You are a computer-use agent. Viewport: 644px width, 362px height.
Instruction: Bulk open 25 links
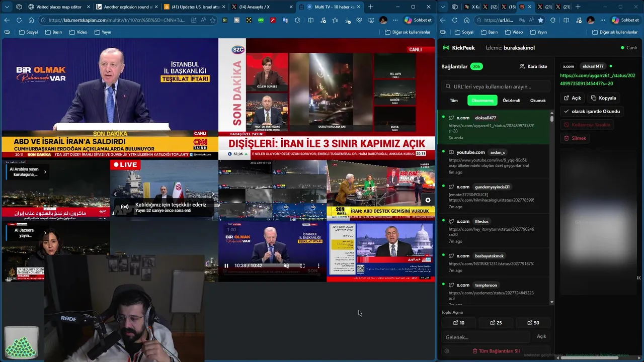(496, 323)
